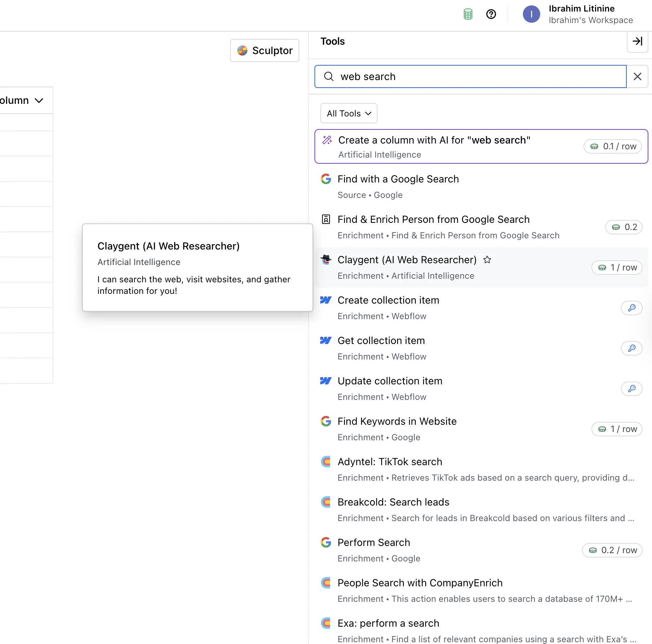
Task: Select Update collection item tool
Action: 481,389
